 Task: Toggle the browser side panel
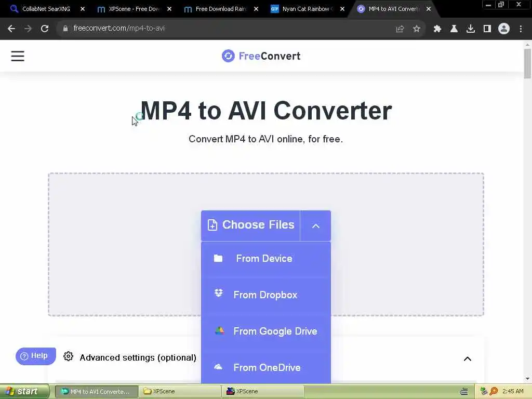point(487,29)
